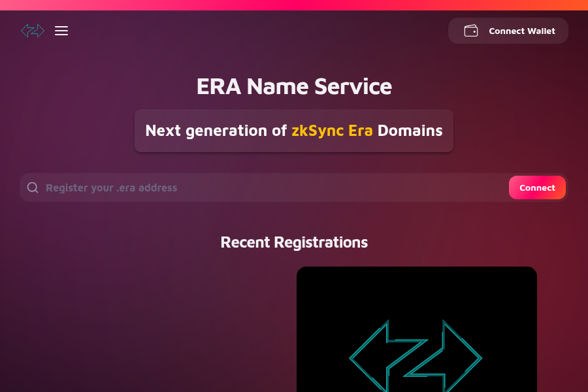Click the Next generation of zkSync Era banner
This screenshot has width=588, height=392.
[x=294, y=131]
